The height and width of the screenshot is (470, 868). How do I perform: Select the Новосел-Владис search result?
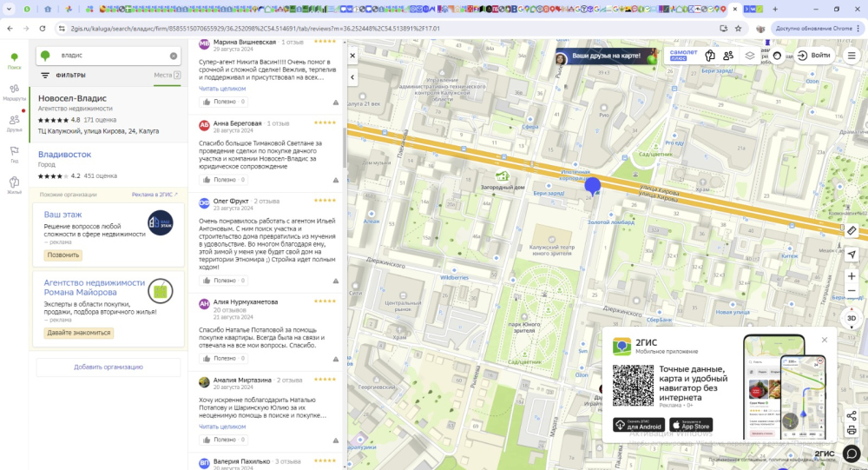tap(108, 115)
